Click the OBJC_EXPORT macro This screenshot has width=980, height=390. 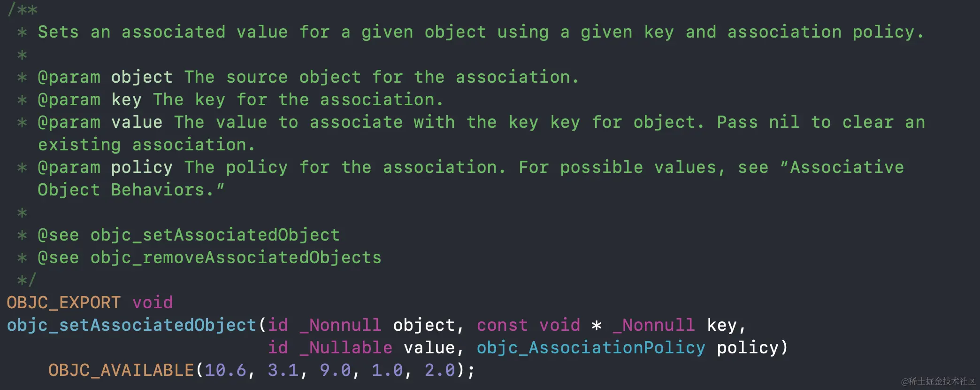pyautogui.click(x=63, y=303)
